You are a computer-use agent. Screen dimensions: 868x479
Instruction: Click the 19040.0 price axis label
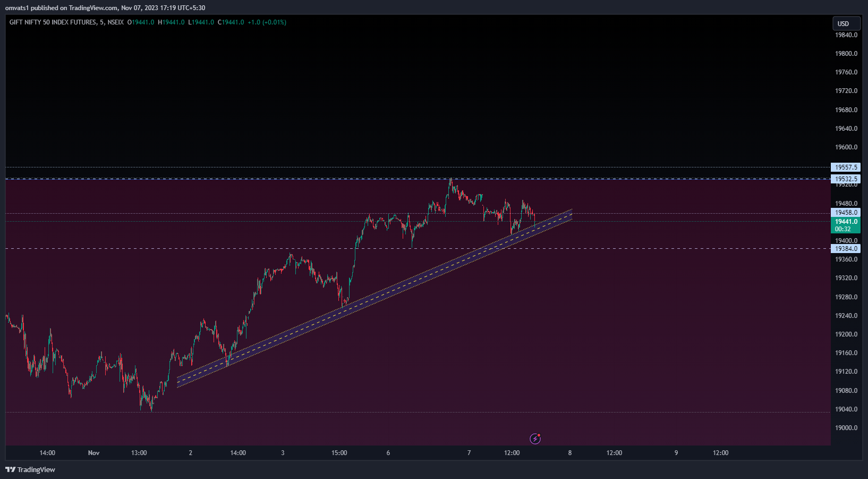(x=846, y=409)
